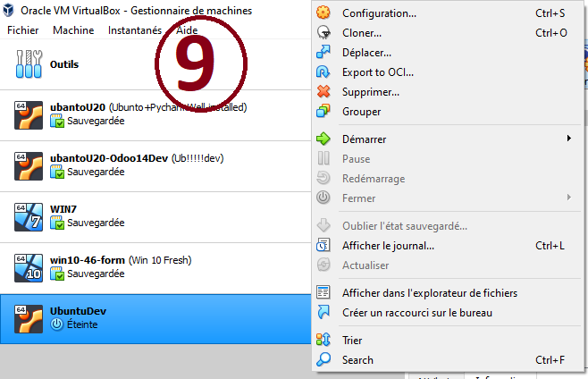
Task: Click the red Supprimer cross icon
Action: tap(324, 92)
